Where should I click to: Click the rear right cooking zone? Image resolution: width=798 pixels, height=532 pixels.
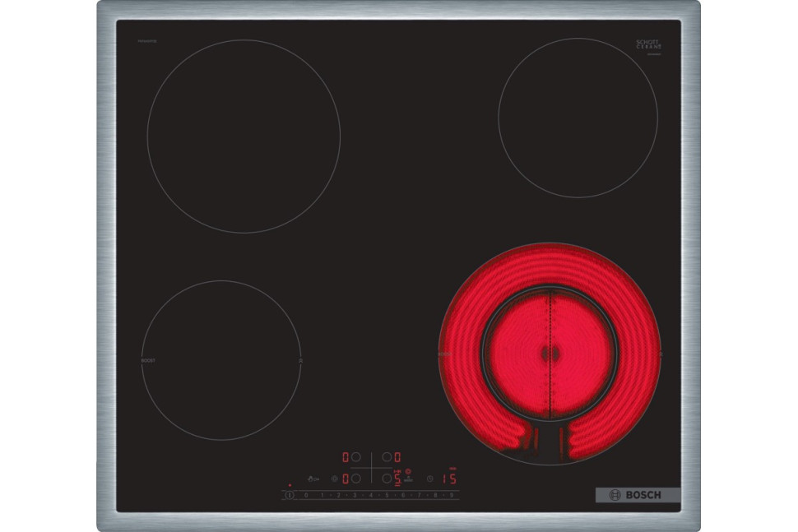(578, 118)
